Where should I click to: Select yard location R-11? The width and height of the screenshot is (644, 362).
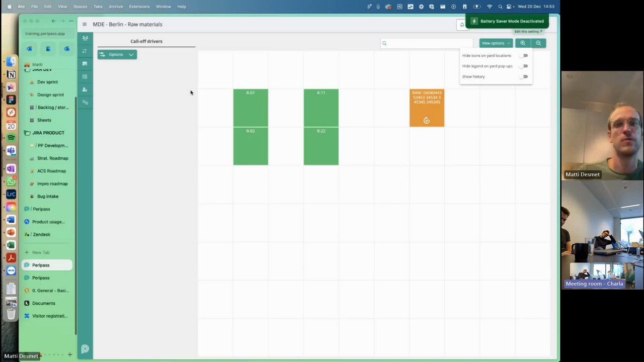coord(321,108)
